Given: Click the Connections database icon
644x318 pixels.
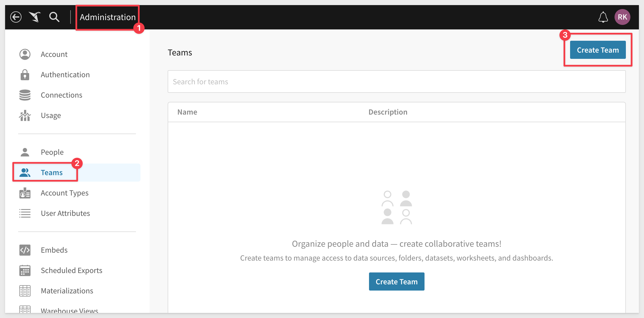Looking at the screenshot, I should (25, 95).
